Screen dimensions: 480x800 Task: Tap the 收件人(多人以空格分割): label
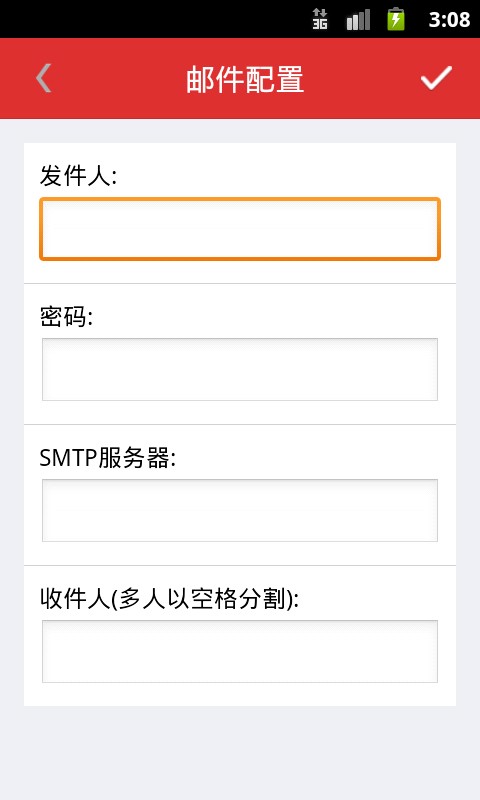169,598
